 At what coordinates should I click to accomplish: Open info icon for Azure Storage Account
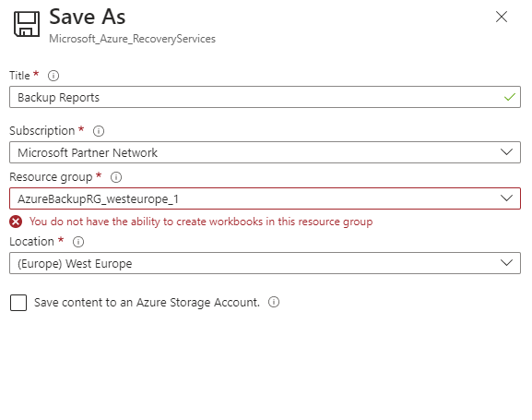click(x=274, y=302)
